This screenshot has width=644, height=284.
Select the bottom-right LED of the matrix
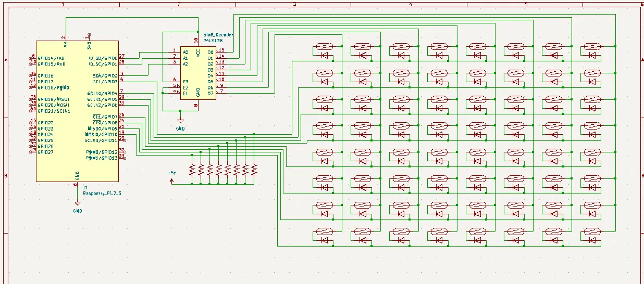tap(591, 240)
